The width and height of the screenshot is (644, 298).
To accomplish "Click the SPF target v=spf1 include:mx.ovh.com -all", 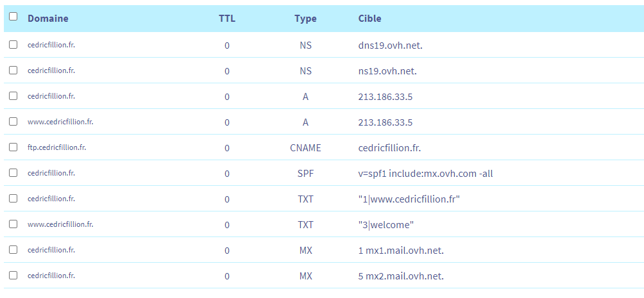I will pos(425,174).
